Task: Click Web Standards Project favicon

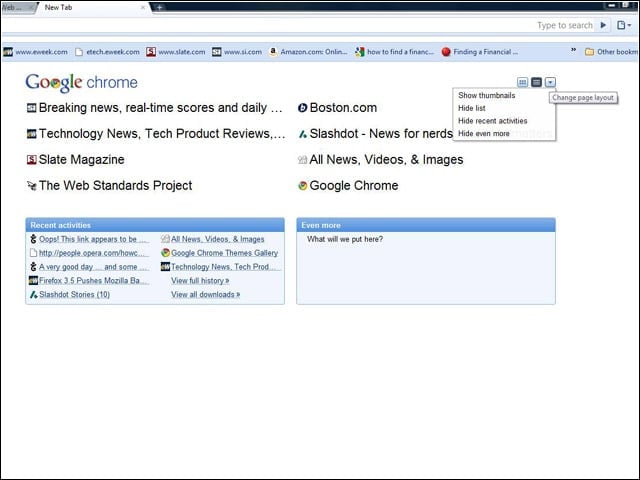Action: (31, 186)
